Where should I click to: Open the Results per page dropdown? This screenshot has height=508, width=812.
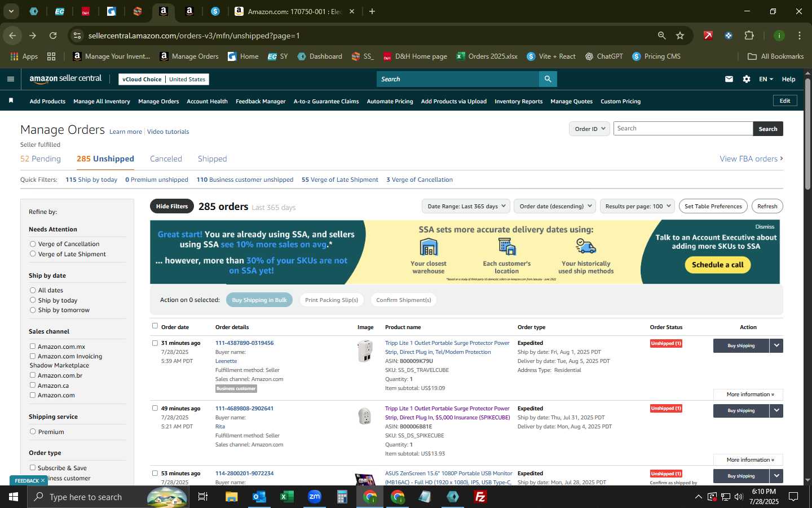[x=638, y=206]
